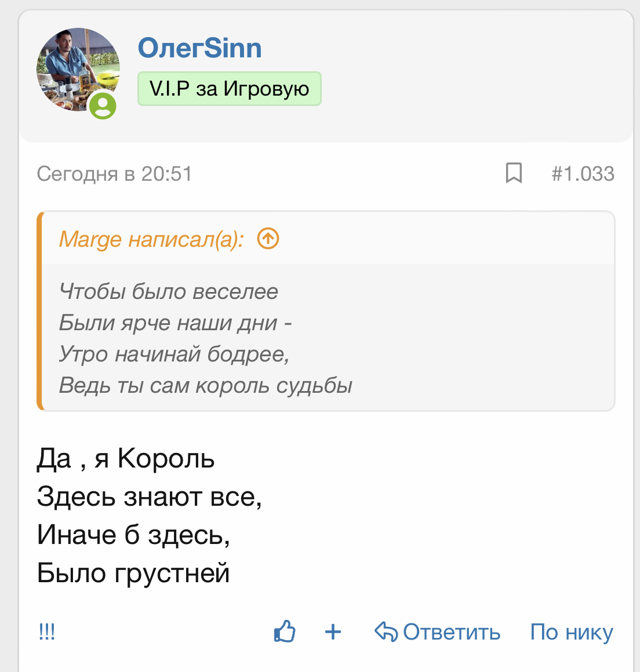Click the V.I.P за Игровую badge
The image size is (640, 672).
point(229,89)
